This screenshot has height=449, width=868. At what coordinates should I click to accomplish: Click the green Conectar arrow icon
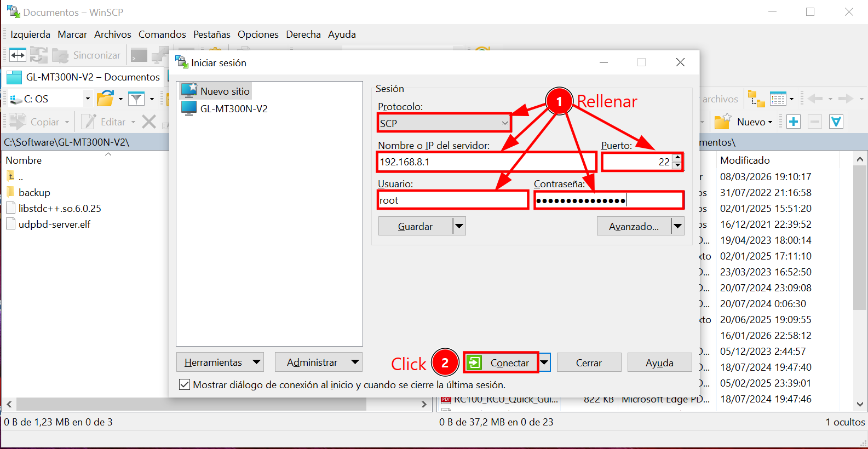(x=474, y=362)
